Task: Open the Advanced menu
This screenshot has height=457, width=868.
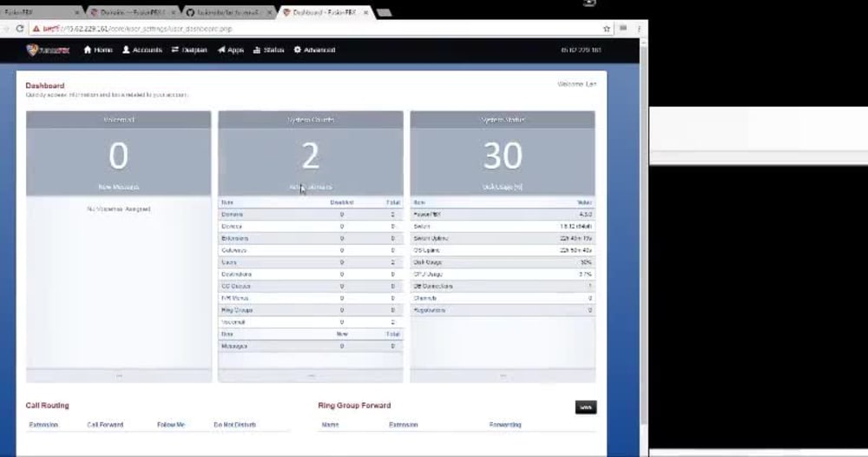Action: (x=314, y=50)
